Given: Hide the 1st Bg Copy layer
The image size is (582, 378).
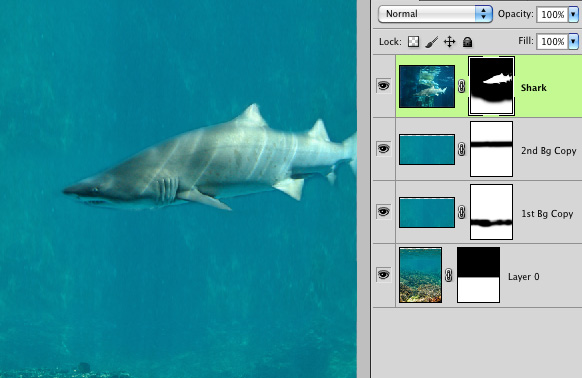Looking at the screenshot, I should point(383,212).
